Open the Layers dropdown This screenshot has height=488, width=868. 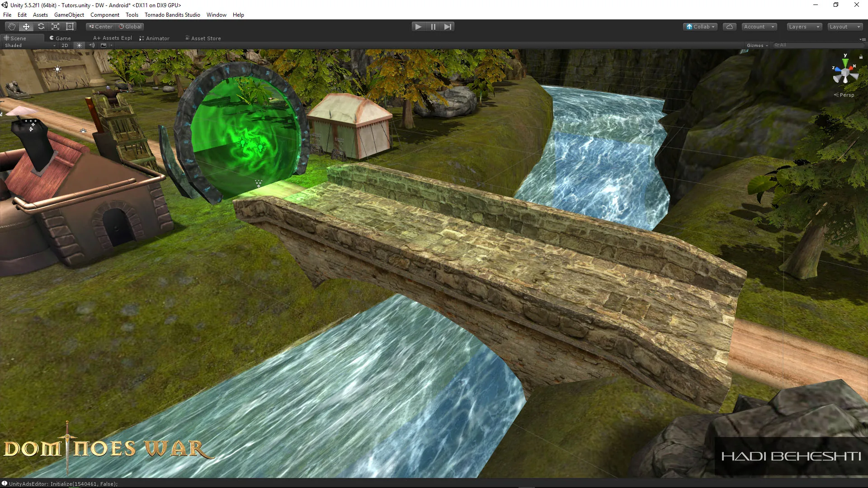[x=804, y=27]
